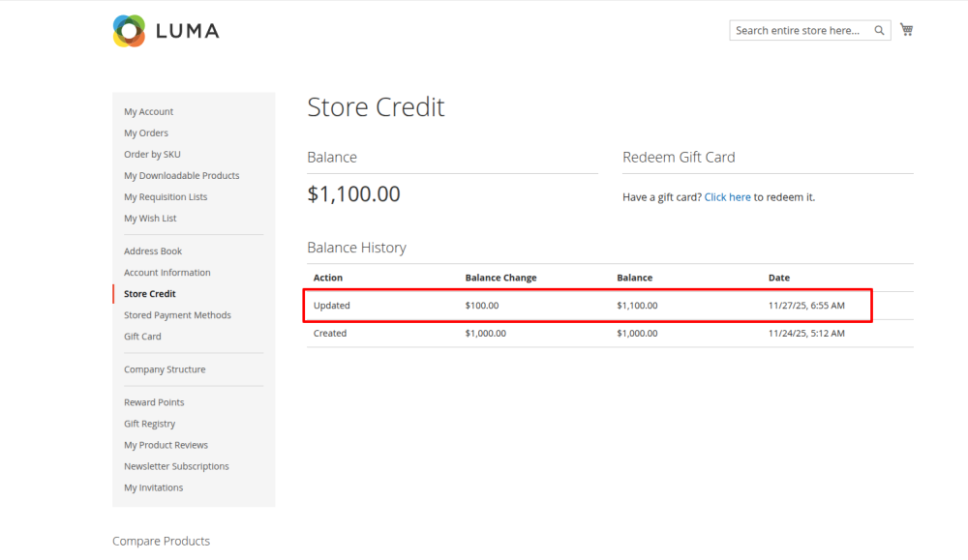The width and height of the screenshot is (968, 560).
Task: Open Account Information page
Action: (166, 273)
